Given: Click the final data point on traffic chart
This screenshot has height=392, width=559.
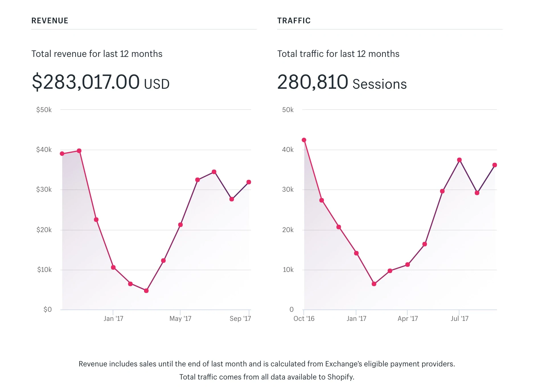Looking at the screenshot, I should pyautogui.click(x=495, y=165).
